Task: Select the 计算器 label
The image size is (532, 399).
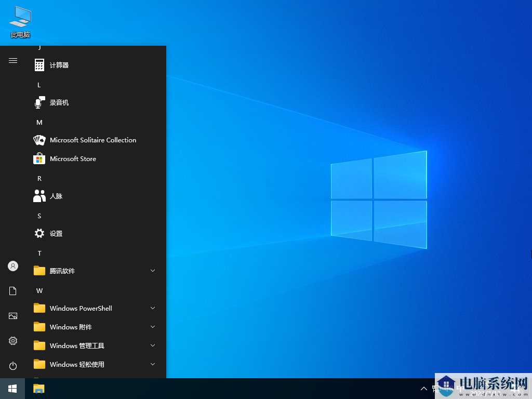Action: 59,65
